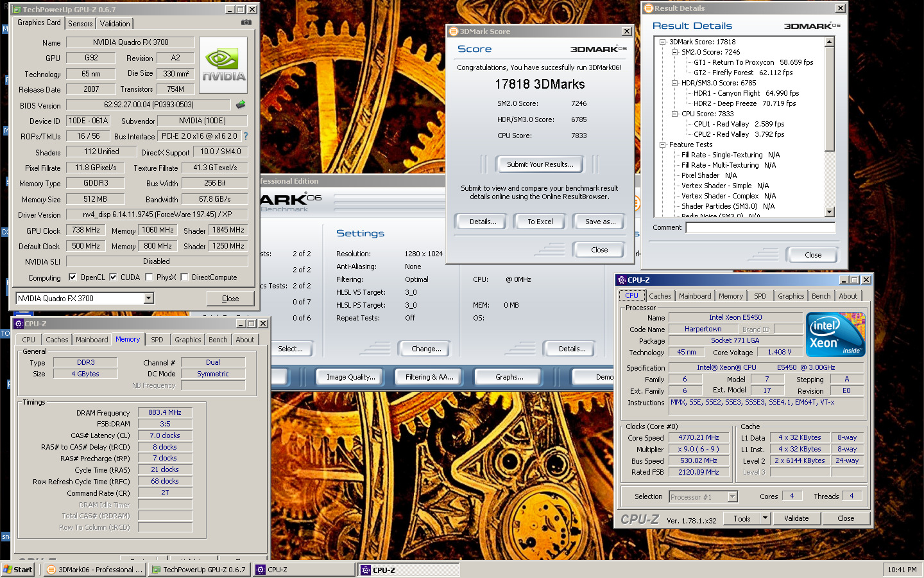Select CPU1 - Red Valley tree row
Screen dimensions: 924x578
(x=739, y=124)
